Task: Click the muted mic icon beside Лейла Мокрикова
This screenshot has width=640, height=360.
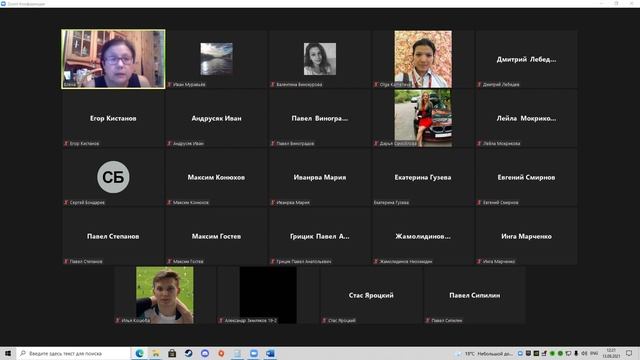Action: [x=479, y=143]
